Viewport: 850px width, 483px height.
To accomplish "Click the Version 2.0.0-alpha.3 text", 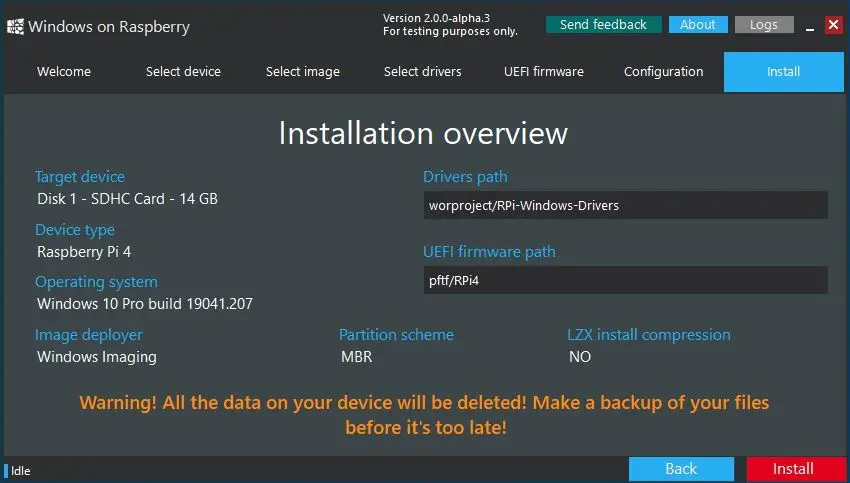I will click(436, 18).
